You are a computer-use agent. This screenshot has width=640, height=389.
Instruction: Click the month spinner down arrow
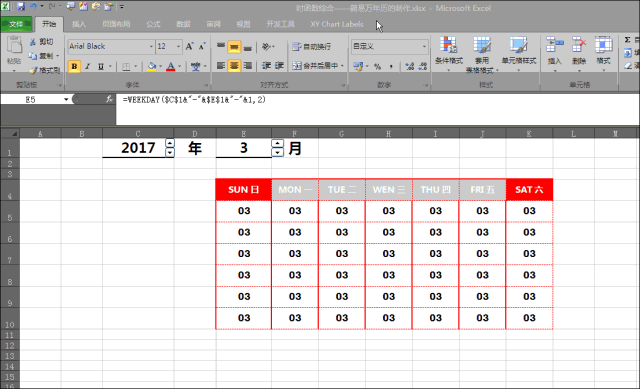[278, 153]
